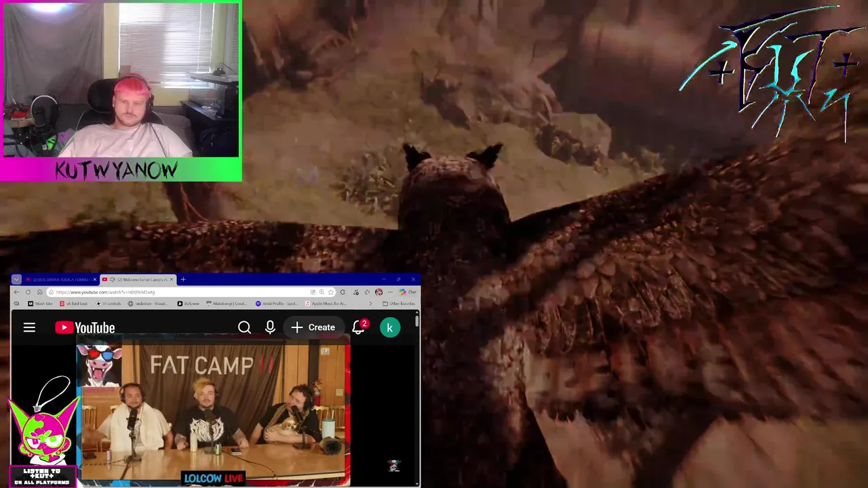868x488 pixels.
Task: Reload the browser page
Action: point(28,292)
